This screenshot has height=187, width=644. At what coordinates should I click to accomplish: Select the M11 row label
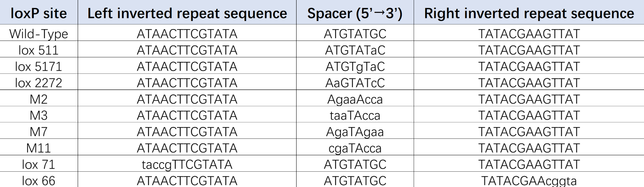pyautogui.click(x=39, y=148)
